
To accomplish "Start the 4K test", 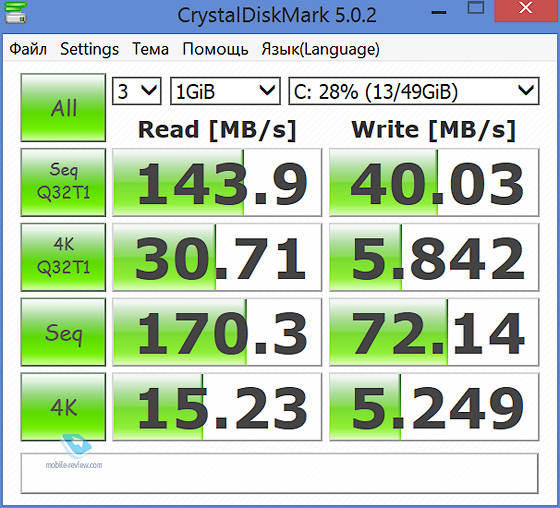I will [63, 407].
